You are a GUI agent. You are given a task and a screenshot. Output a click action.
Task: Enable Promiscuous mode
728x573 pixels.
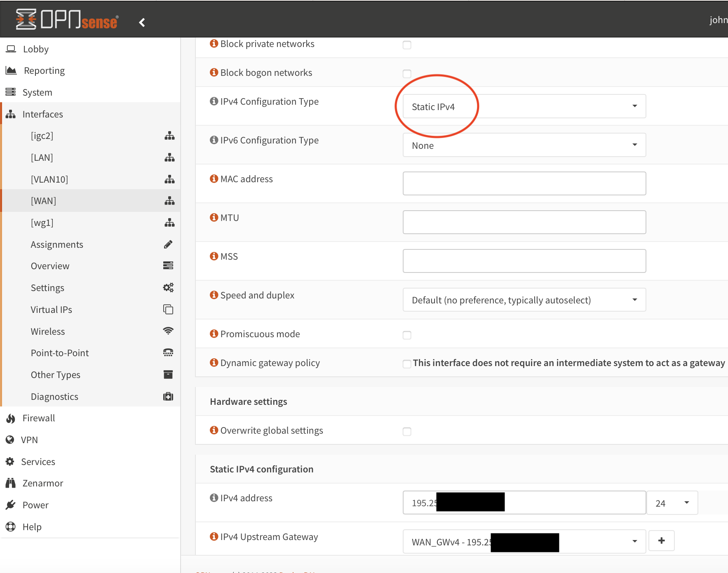407,335
